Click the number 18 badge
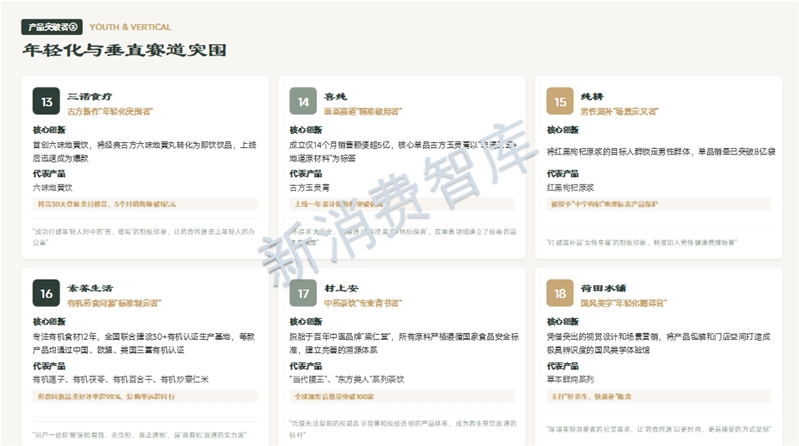This screenshot has width=799, height=446. (560, 293)
